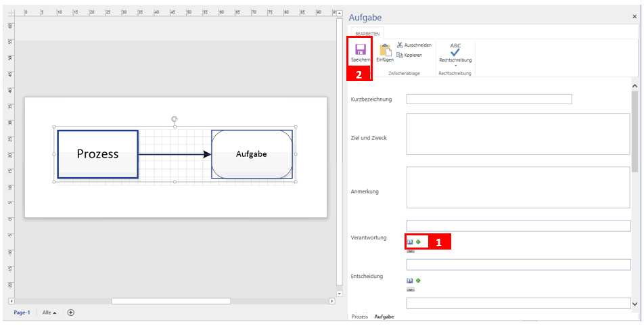
Task: Click the Kurzbezeichnung input field
Action: click(489, 99)
